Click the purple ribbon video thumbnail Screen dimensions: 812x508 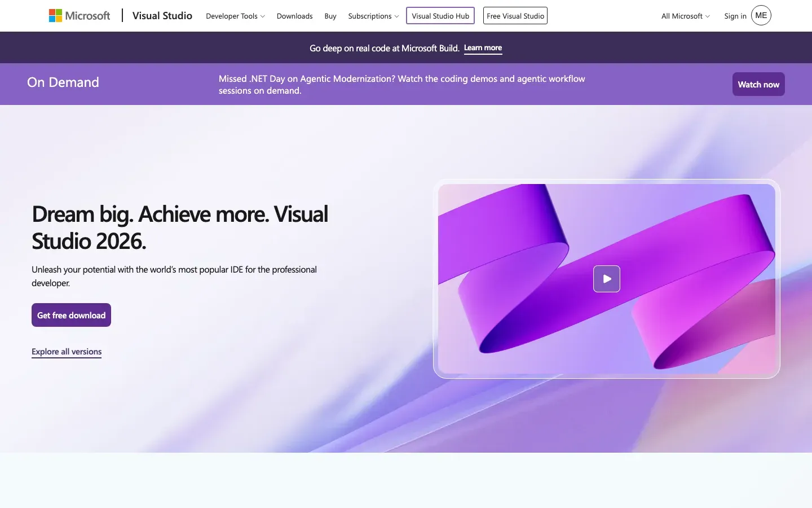(x=607, y=279)
